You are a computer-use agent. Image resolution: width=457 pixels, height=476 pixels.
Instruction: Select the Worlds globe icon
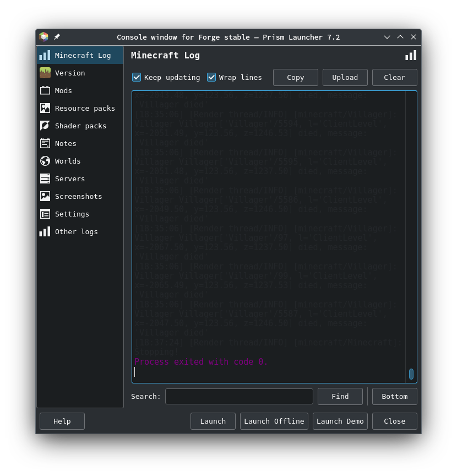[x=46, y=161]
